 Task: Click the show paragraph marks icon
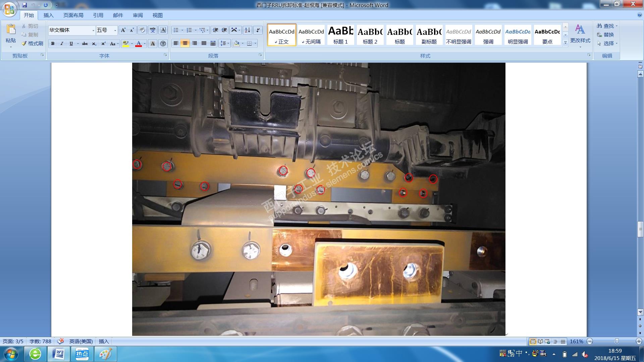[258, 30]
